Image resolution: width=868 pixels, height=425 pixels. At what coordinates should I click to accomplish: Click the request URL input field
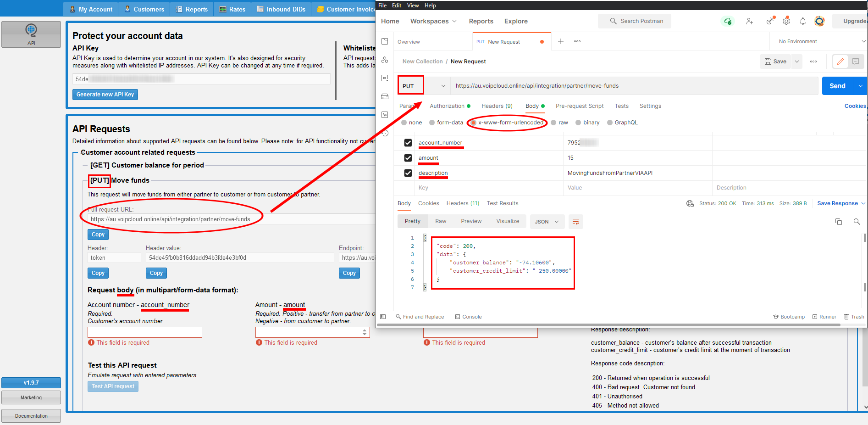[x=634, y=86]
